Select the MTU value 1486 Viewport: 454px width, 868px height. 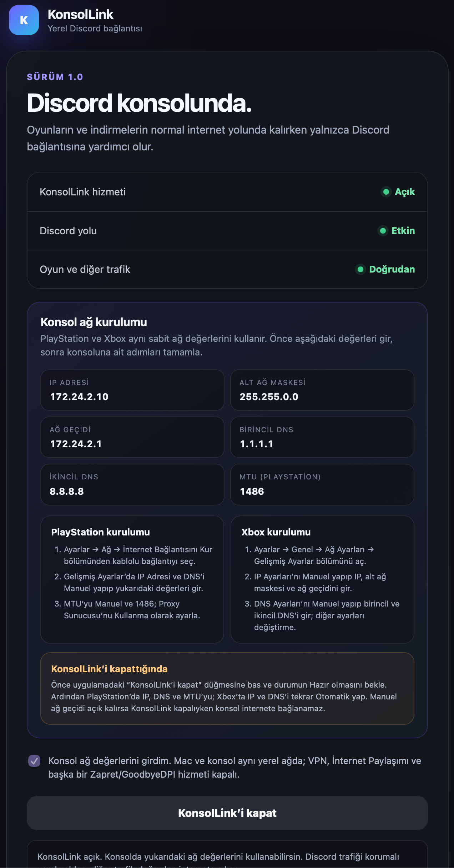coord(252,492)
